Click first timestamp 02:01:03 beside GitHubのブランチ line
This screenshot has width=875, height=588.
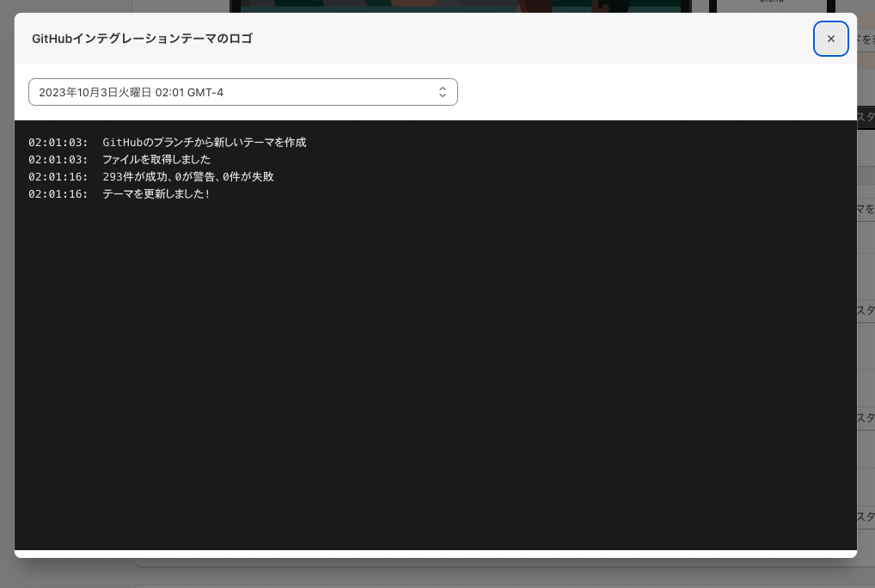coord(58,142)
